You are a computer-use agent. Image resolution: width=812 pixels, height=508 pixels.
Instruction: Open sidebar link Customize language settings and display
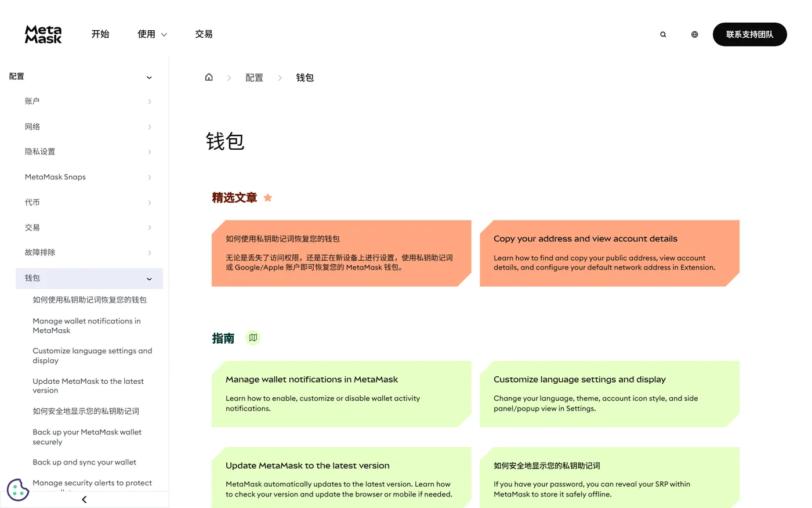[x=92, y=355]
